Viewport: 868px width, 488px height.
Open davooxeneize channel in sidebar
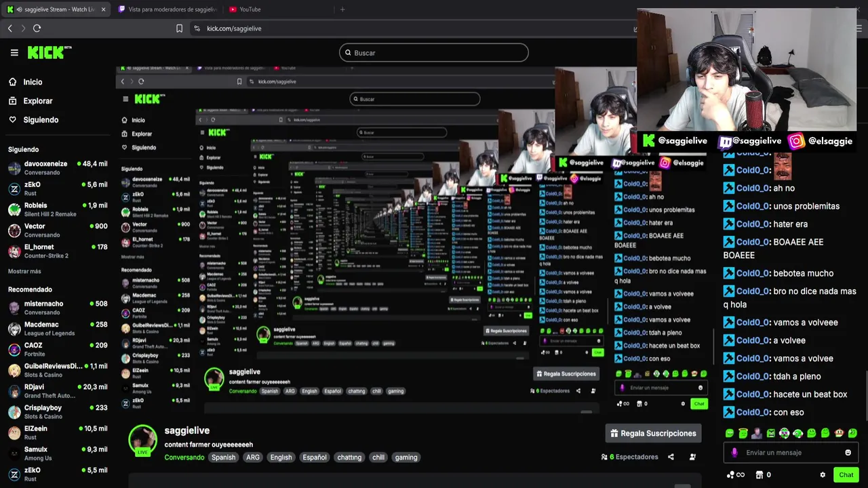[58, 168]
